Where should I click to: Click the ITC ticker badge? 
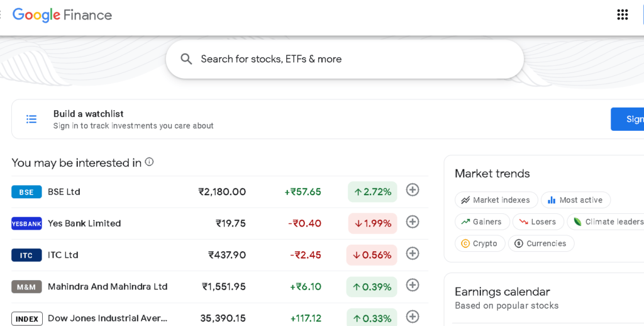26,256
